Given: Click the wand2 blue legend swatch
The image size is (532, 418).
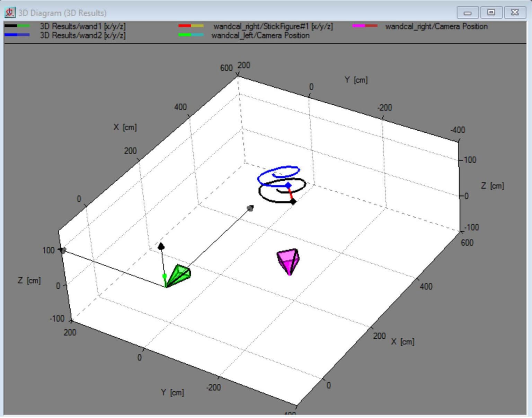Looking at the screenshot, I should (x=17, y=35).
